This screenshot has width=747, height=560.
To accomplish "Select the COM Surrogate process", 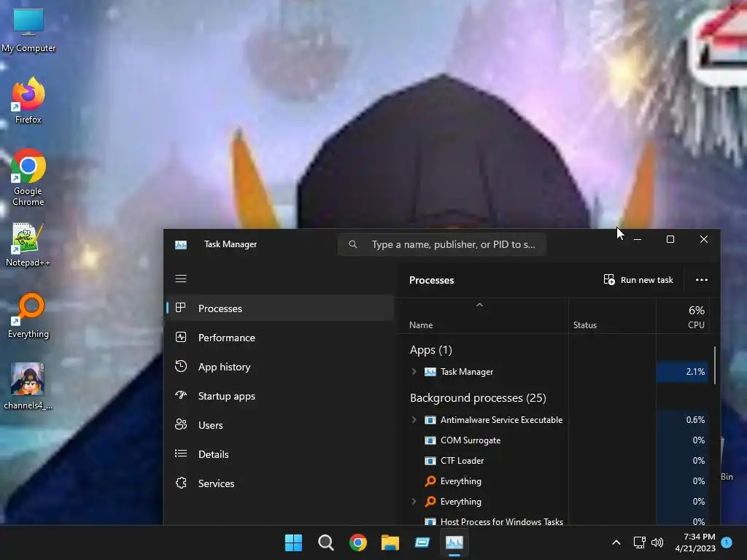I will tap(555, 440).
